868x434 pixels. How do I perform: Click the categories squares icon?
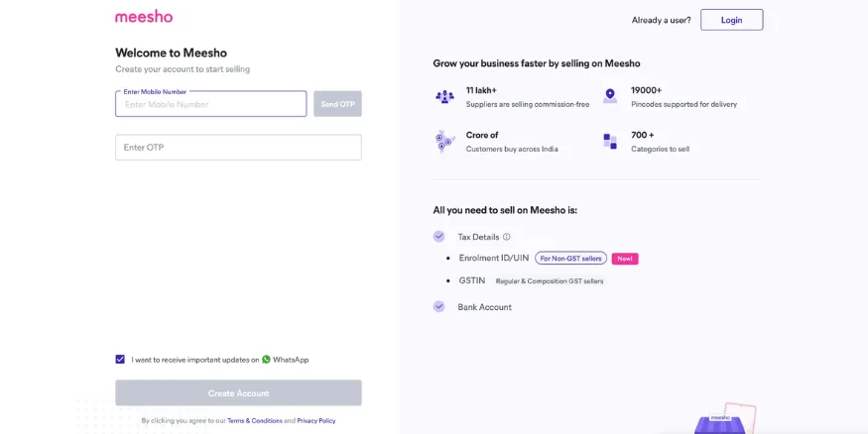pos(610,142)
